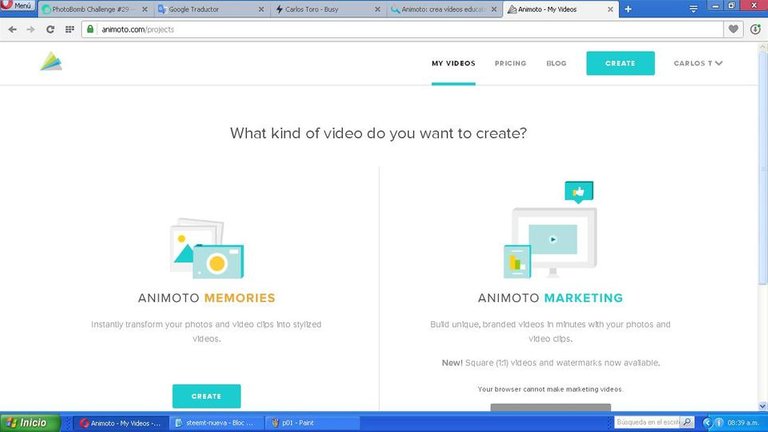Select p01 - Paint taskbar item
Screen dimensions: 768x432
[312, 423]
